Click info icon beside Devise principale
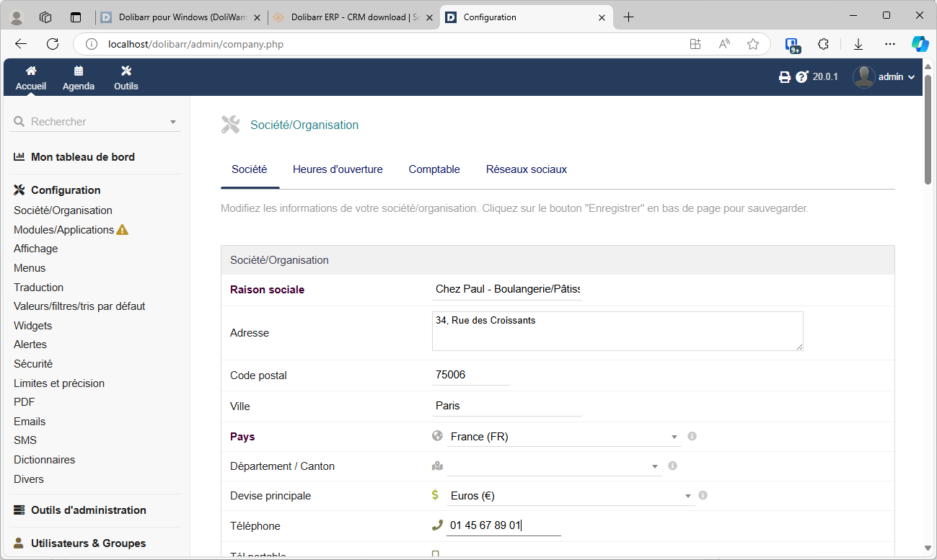Screen dimensions: 937x560 pos(703,495)
